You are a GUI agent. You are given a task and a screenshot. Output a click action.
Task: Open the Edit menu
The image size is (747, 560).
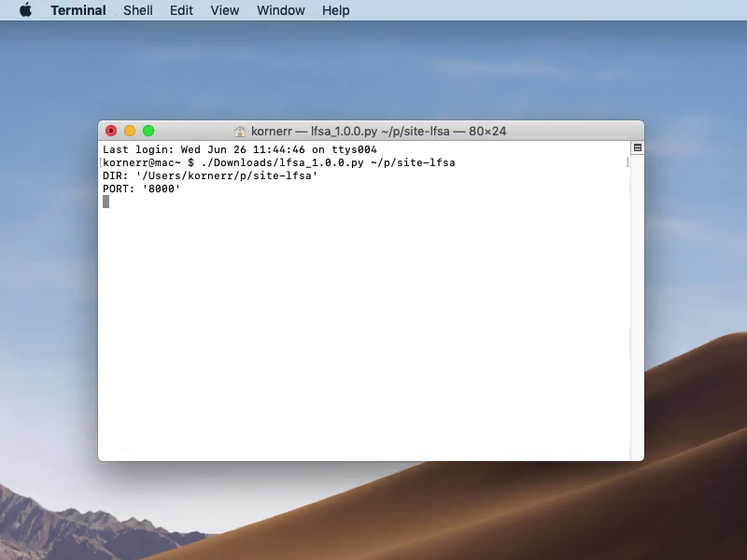[x=181, y=10]
